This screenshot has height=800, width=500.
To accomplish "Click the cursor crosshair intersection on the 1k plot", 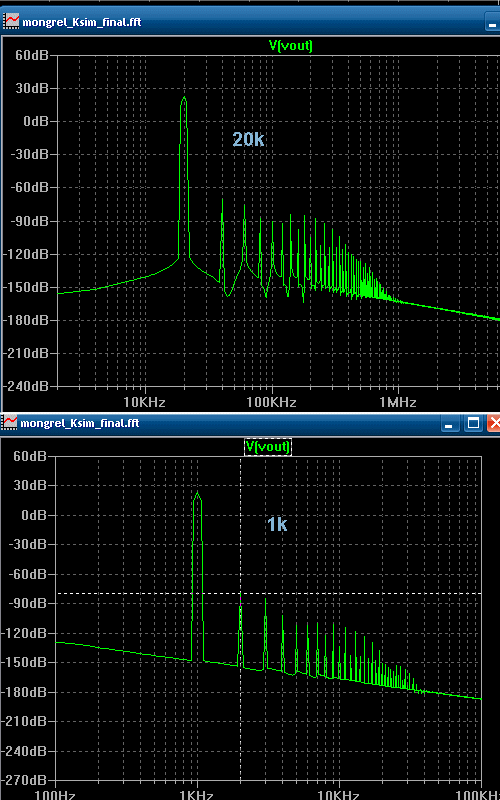I will (x=240, y=594).
